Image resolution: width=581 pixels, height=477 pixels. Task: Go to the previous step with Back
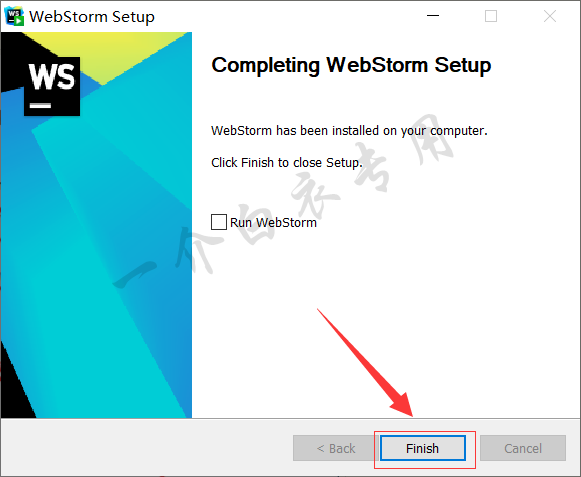coord(336,448)
